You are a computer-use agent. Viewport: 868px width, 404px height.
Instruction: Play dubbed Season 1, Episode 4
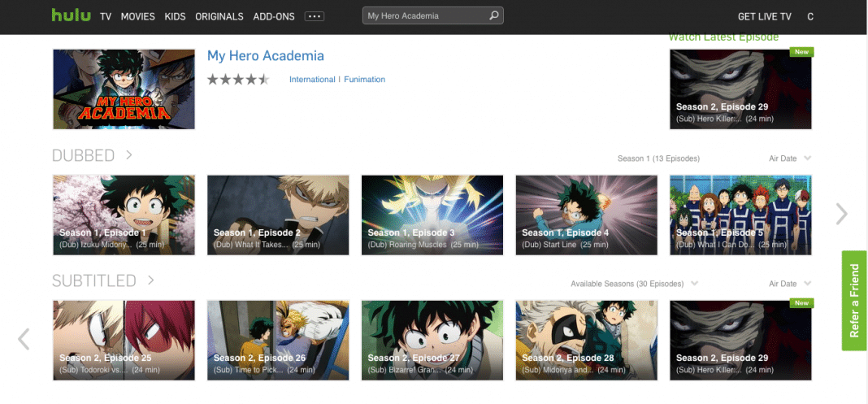click(x=586, y=215)
